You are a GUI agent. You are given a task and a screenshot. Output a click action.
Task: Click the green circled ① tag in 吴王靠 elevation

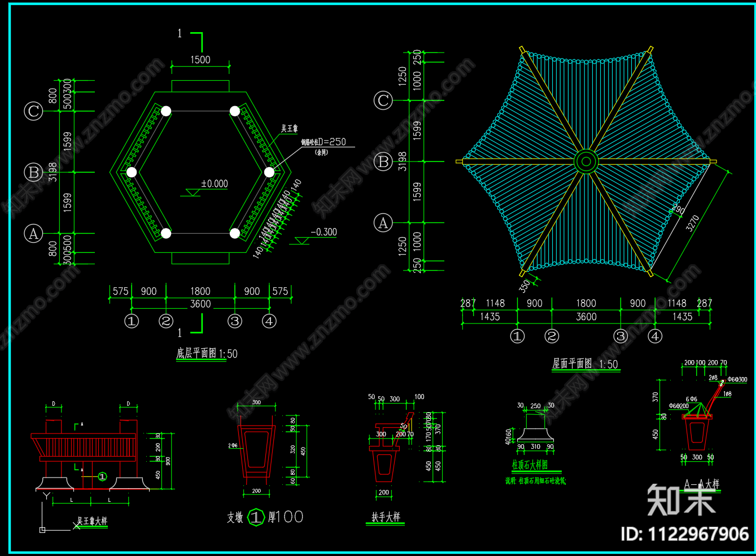coord(102,477)
